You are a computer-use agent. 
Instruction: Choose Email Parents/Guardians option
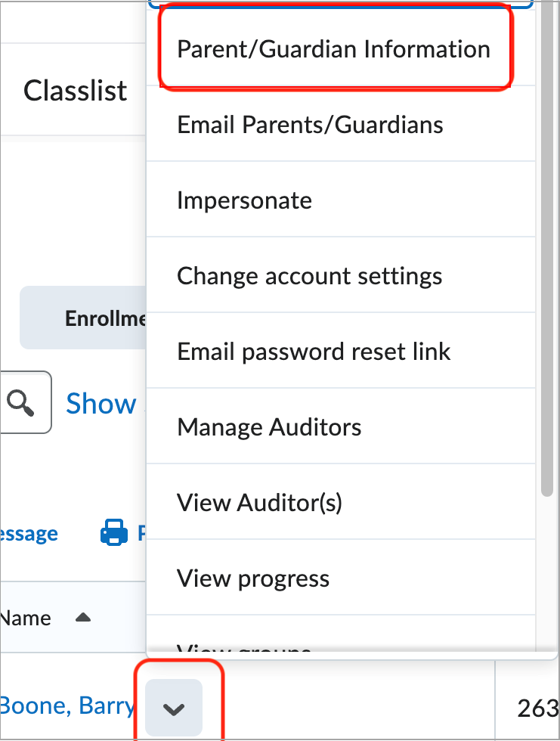point(310,124)
